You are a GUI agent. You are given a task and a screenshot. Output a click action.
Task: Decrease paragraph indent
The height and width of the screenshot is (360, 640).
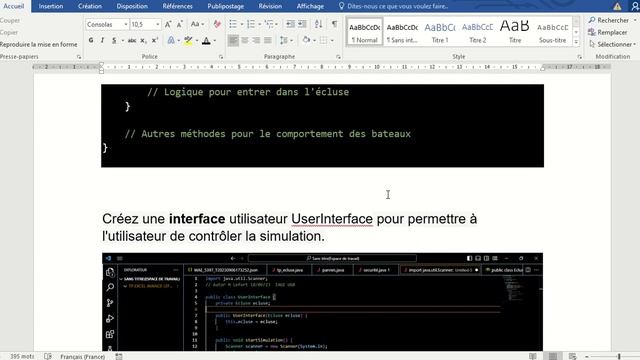click(290, 24)
